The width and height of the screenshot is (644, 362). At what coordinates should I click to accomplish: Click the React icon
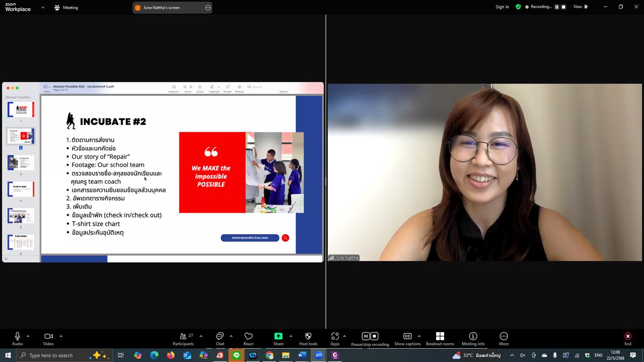[x=248, y=339]
